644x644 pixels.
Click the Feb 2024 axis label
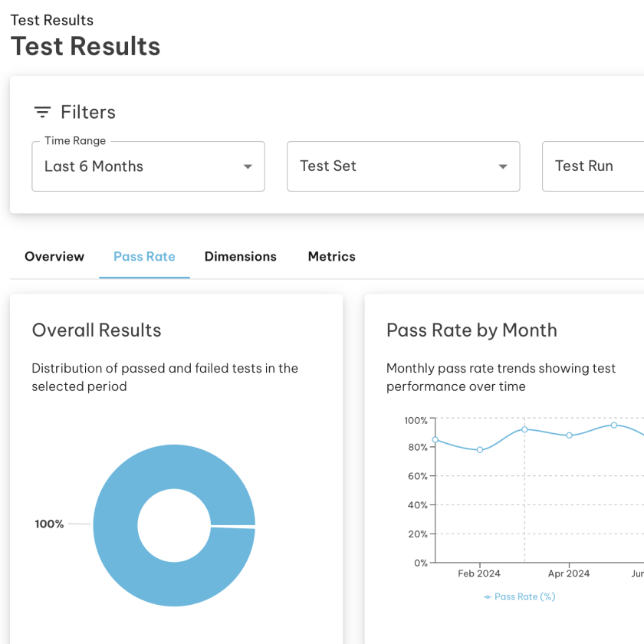point(479,573)
